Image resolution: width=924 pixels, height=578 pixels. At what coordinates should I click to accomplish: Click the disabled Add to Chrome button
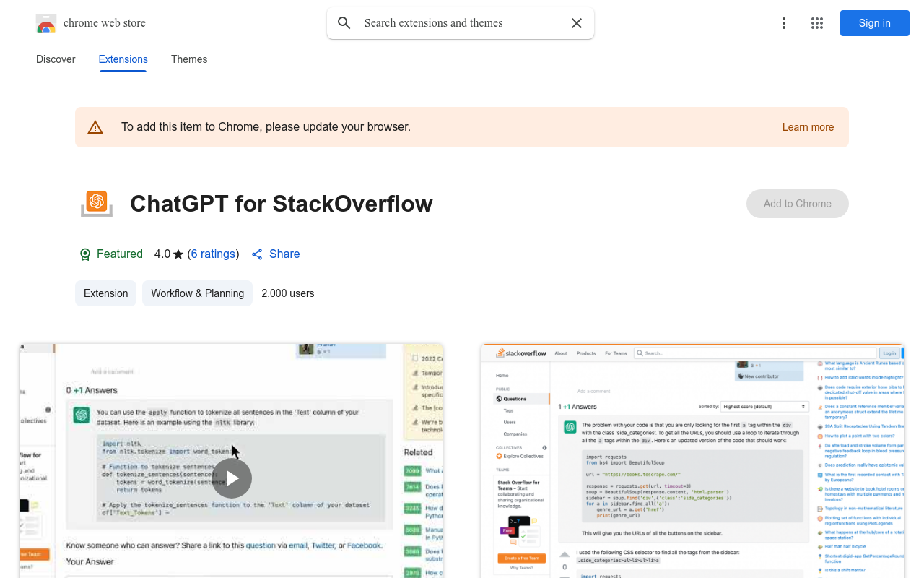(x=798, y=204)
